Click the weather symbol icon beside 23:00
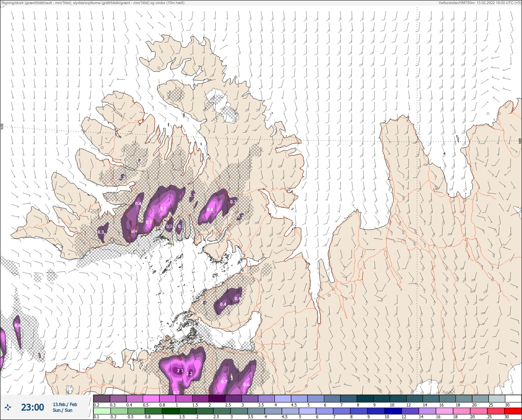The image size is (522, 420). 8,407
